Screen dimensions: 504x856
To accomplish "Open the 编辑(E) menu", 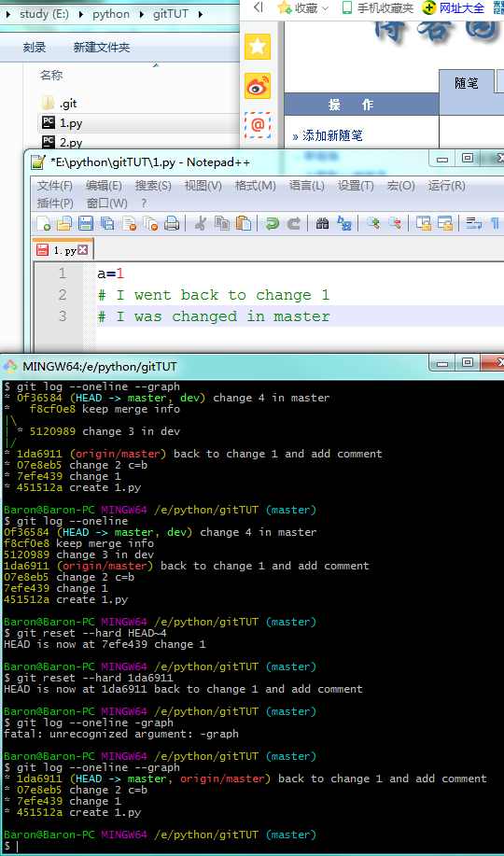I will coord(104,186).
